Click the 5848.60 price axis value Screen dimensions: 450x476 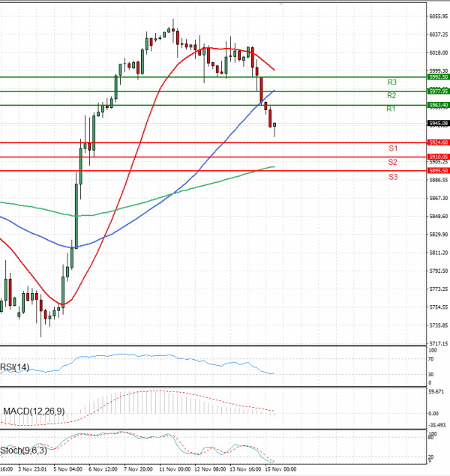tap(439, 217)
